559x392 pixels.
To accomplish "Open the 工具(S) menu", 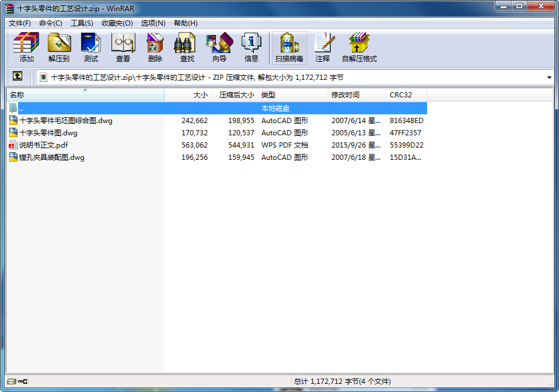I will coord(82,23).
